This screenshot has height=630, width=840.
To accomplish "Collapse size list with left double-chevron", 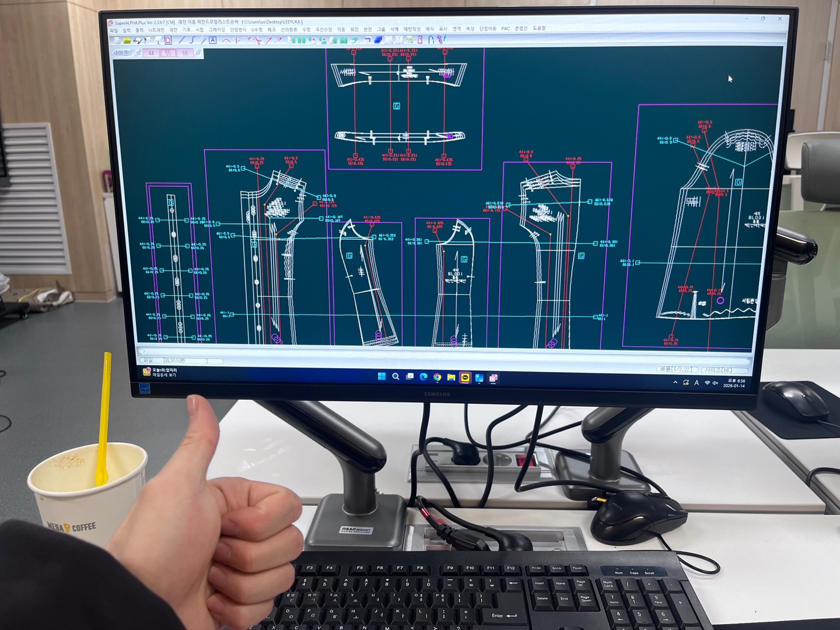I will 139,53.
